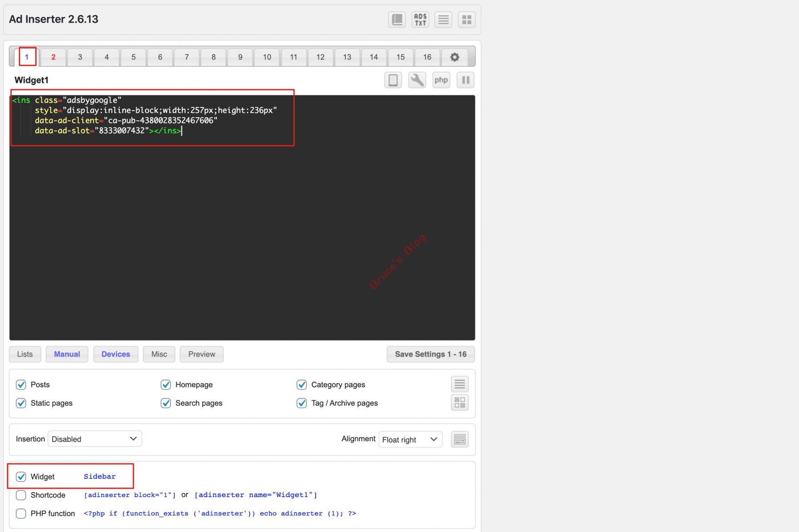Pause insertion for Widget1 block
This screenshot has height=532, width=799.
coord(466,80)
